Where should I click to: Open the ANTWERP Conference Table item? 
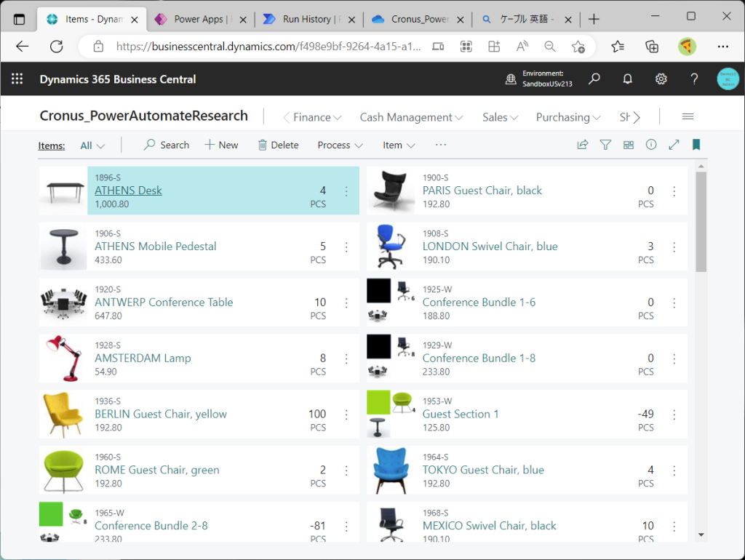[164, 303]
